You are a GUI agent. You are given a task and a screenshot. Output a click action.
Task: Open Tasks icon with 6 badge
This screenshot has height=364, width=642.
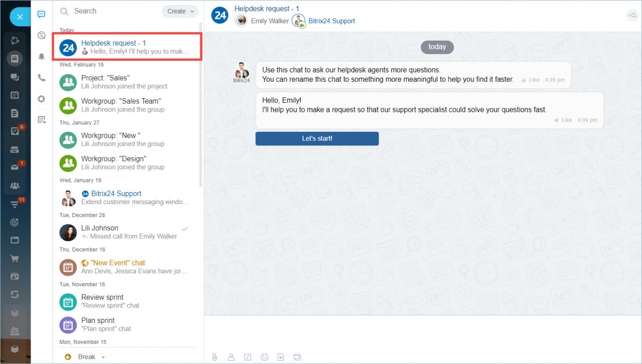(x=15, y=131)
